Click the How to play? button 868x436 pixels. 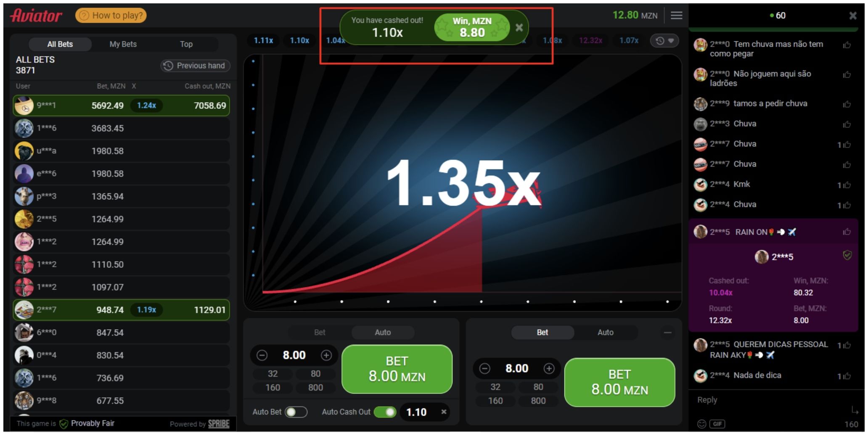[x=111, y=16]
